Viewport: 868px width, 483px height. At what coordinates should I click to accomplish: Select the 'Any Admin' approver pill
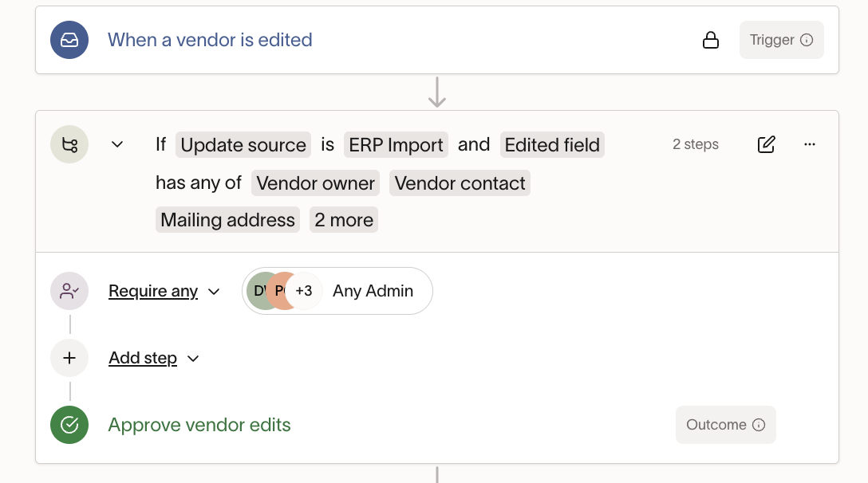pos(373,291)
